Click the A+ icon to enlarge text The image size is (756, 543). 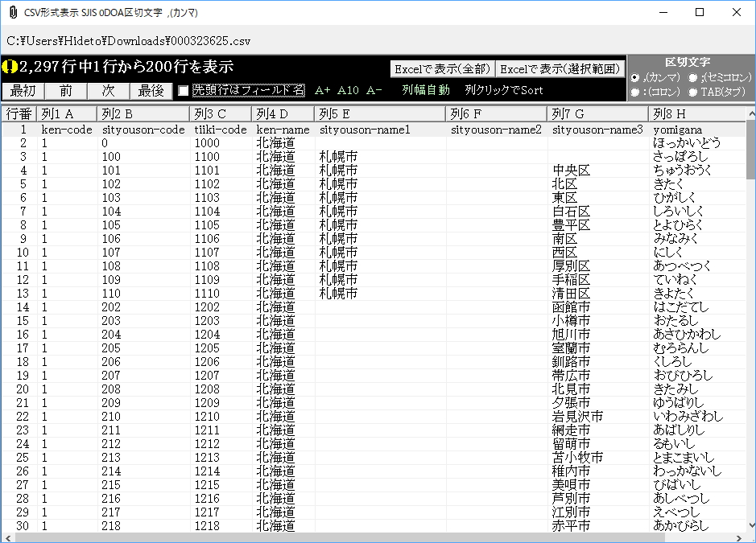(321, 91)
